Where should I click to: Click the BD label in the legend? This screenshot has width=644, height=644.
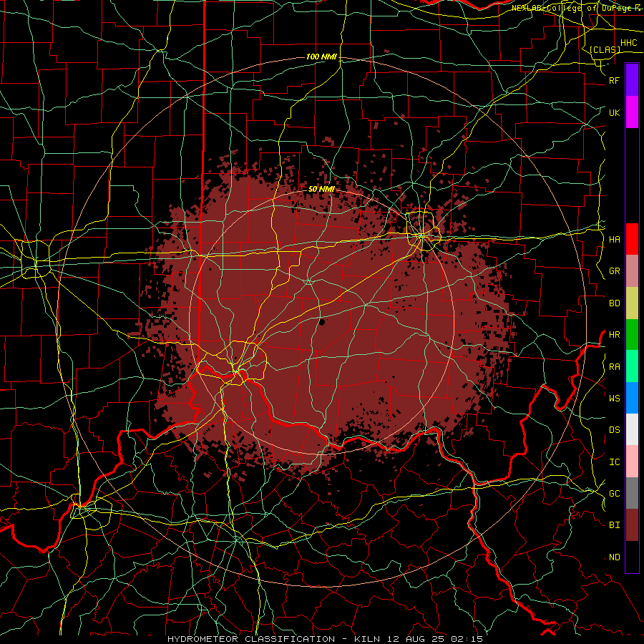click(x=614, y=303)
